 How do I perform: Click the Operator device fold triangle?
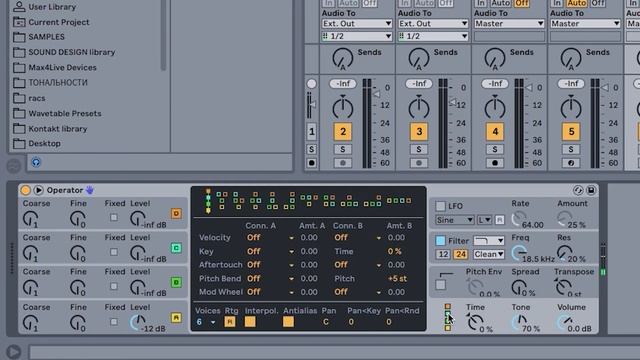click(38, 190)
